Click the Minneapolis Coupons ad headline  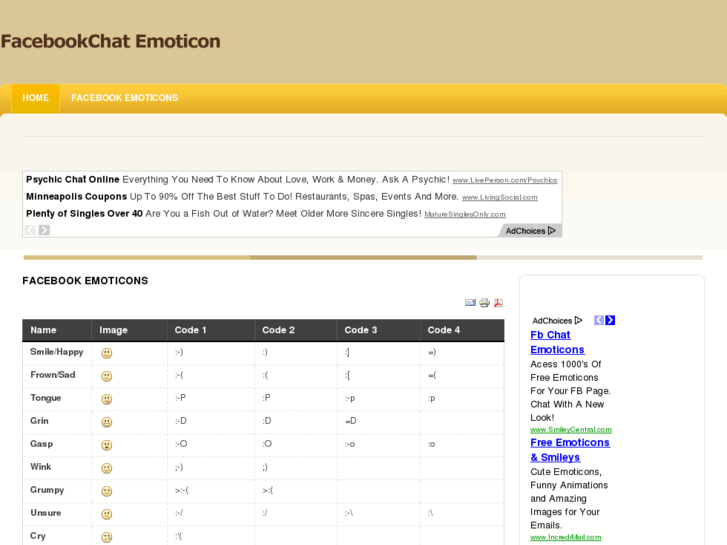pyautogui.click(x=77, y=197)
